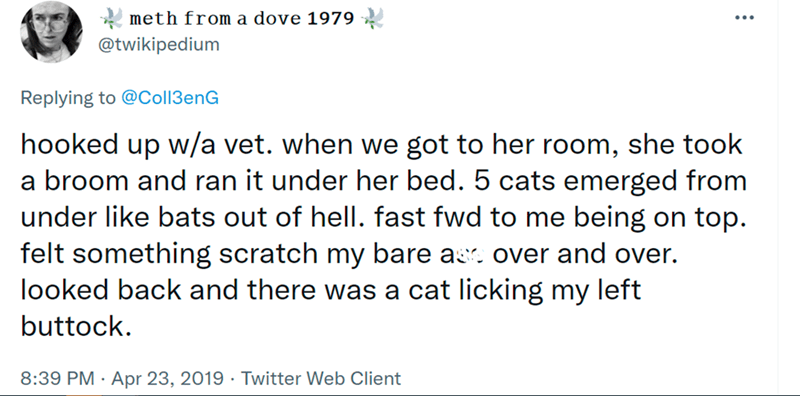This screenshot has height=396, width=800.
Task: Open the profile via "meth from a dove 1979" name
Action: click(x=242, y=19)
